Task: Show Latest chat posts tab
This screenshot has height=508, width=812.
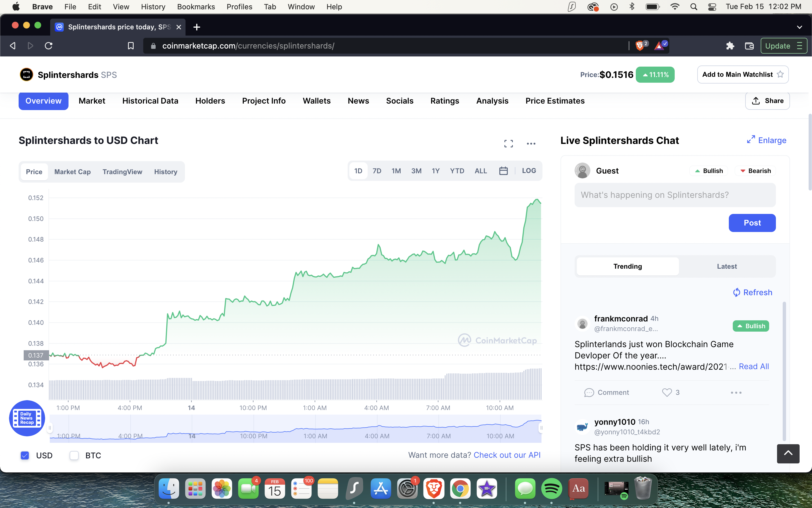Action: tap(727, 266)
